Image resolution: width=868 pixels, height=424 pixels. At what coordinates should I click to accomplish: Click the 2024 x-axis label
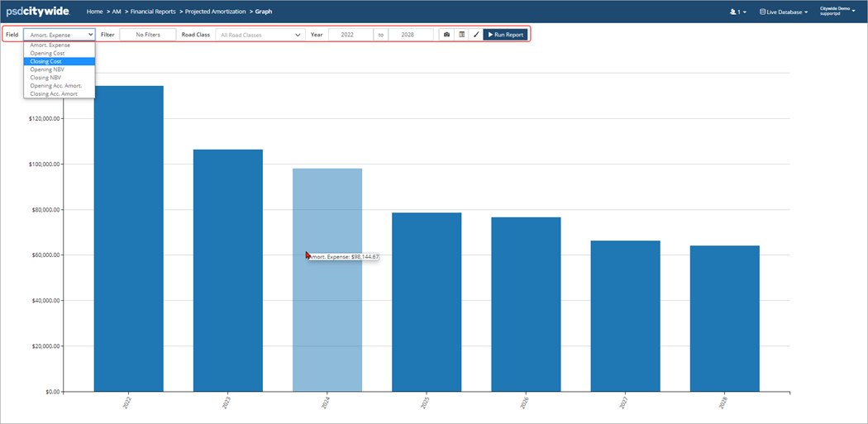325,403
